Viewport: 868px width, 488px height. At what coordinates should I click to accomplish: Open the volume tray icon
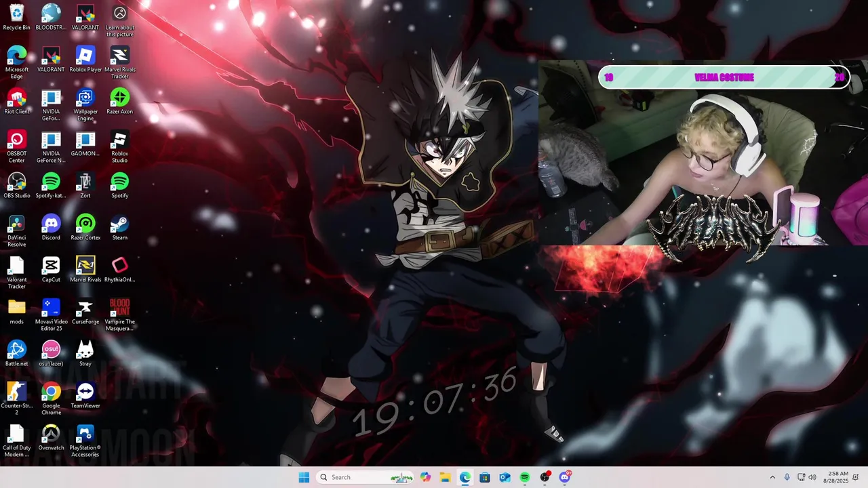(812, 477)
